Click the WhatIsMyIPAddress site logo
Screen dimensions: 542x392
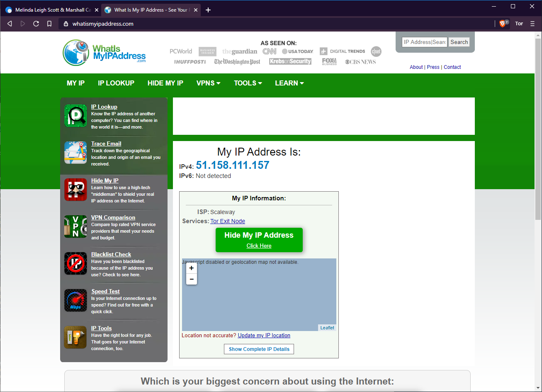105,53
